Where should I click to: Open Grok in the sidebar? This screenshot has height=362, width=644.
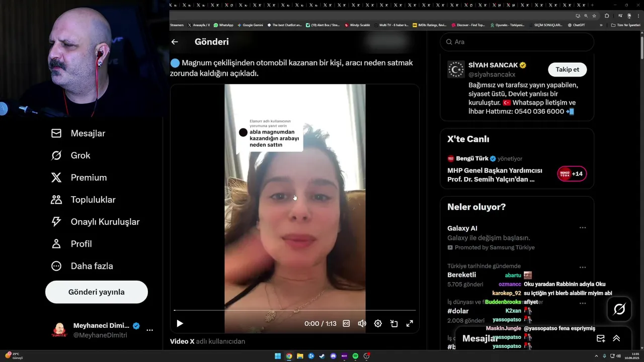70,155
